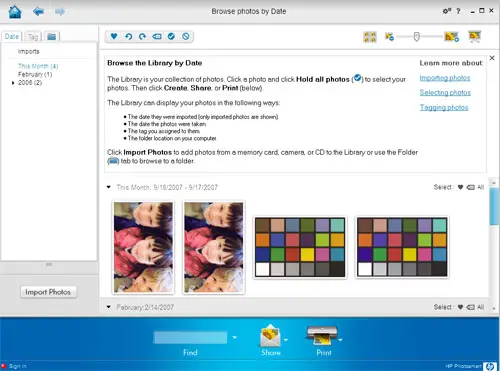The width and height of the screenshot is (500, 371).
Task: Switch to thumbnail grid view icon
Action: (370, 37)
